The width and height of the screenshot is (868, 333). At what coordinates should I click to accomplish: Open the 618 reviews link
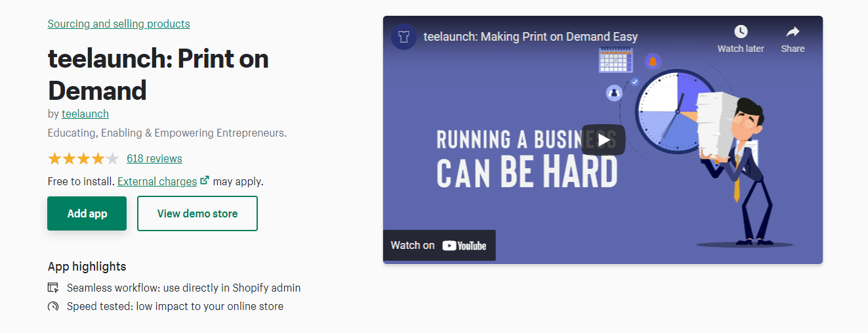click(154, 158)
